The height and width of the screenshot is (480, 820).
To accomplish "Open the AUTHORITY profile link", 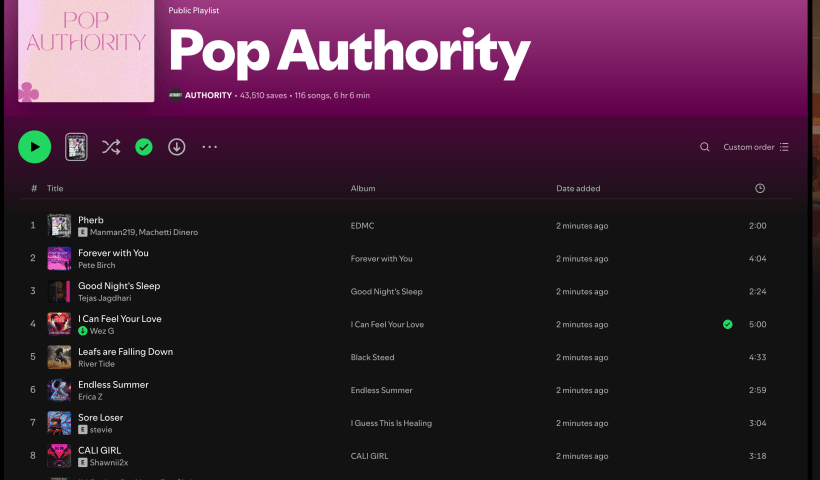I will (x=208, y=96).
